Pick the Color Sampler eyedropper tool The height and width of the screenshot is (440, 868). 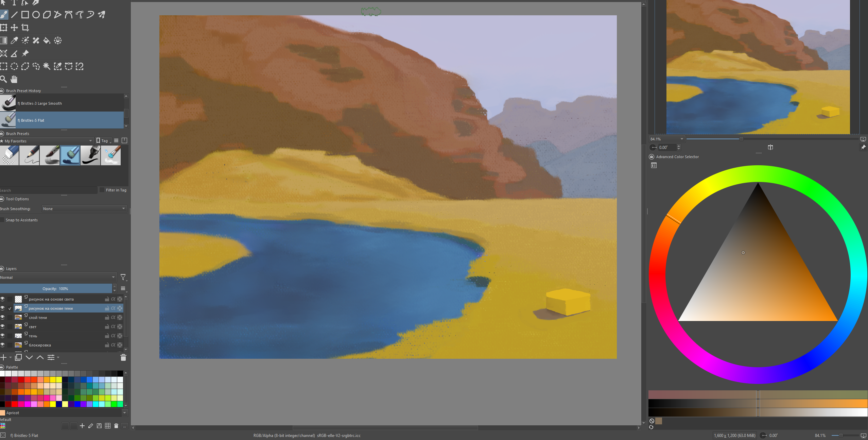(x=14, y=40)
